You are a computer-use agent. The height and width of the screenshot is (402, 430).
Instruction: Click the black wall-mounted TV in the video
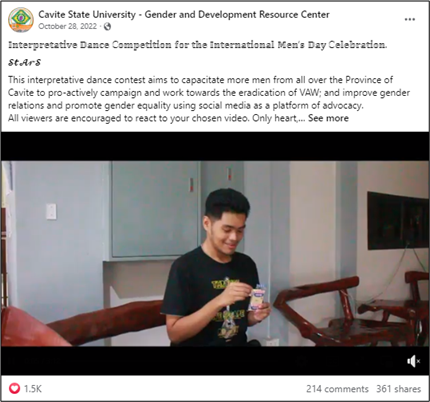(x=398, y=221)
